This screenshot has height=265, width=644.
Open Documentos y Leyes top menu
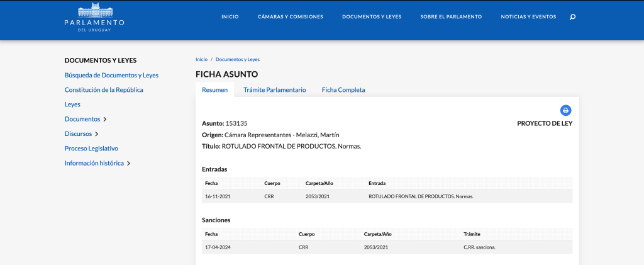[x=371, y=17]
